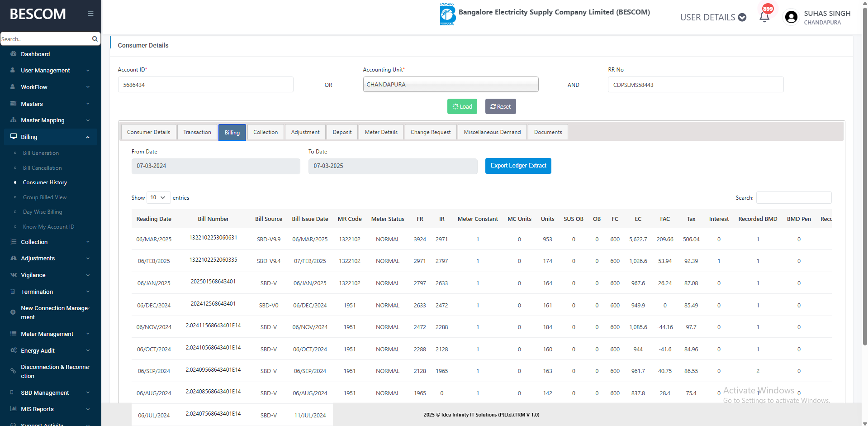Click the Masters sidebar icon
This screenshot has width=868, height=426.
point(13,104)
